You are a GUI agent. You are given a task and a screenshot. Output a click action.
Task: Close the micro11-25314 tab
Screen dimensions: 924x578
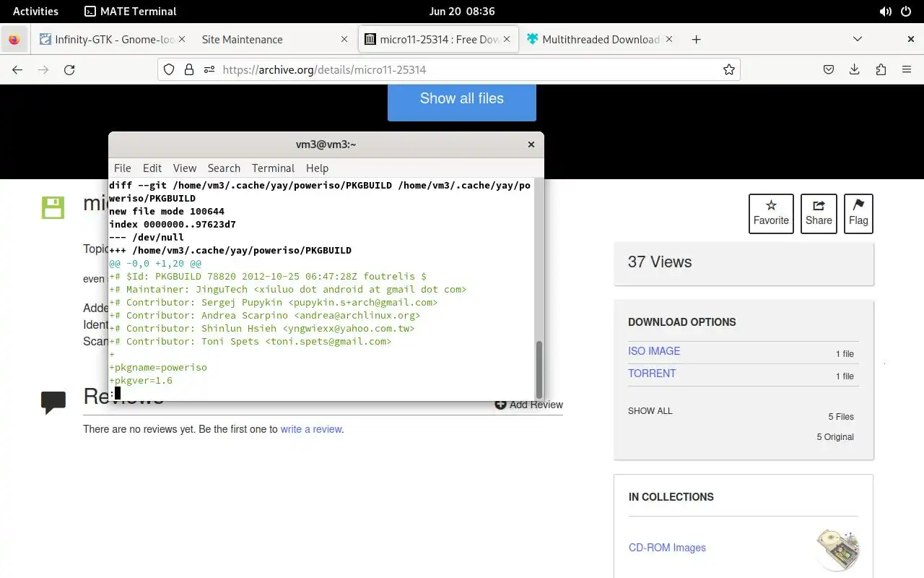[x=508, y=40]
